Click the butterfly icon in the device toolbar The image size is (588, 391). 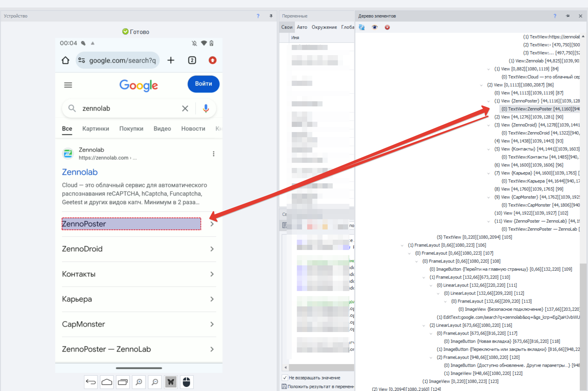[x=171, y=382]
